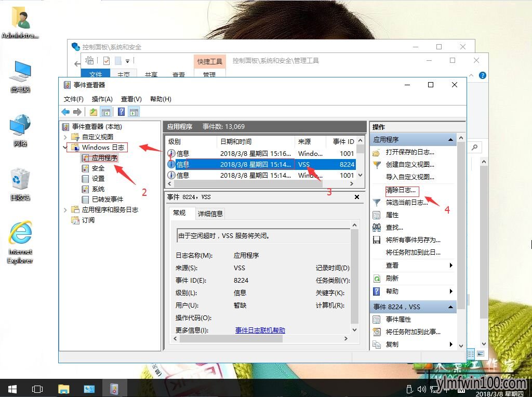The height and width of the screenshot is (397, 532).
Task: Select the VSS event row 8224
Action: click(261, 164)
